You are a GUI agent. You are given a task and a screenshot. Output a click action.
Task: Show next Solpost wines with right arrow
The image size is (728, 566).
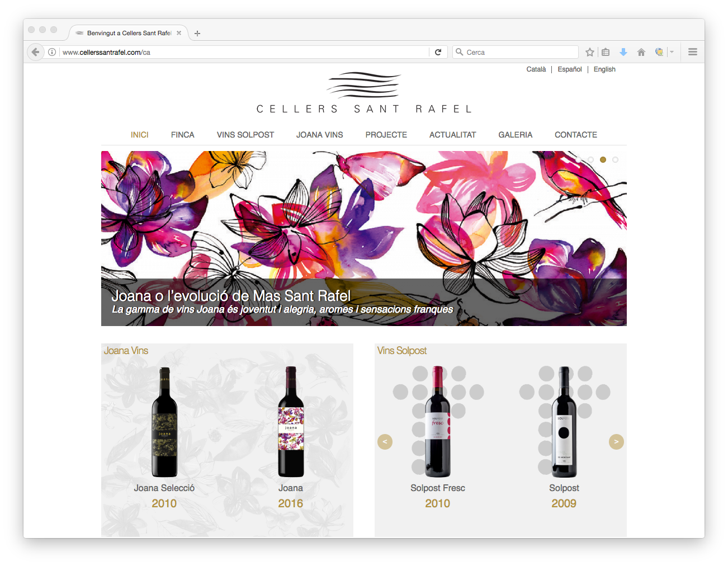pyautogui.click(x=616, y=442)
